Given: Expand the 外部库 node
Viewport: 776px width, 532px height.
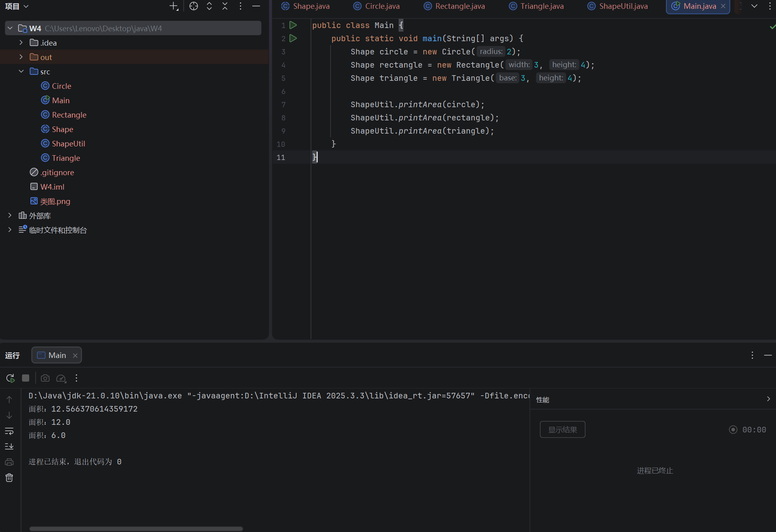Looking at the screenshot, I should pyautogui.click(x=10, y=216).
